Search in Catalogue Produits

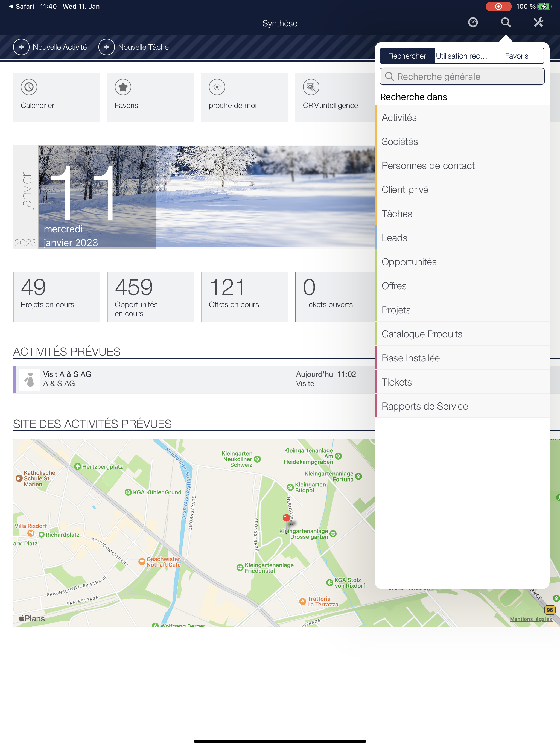462,334
